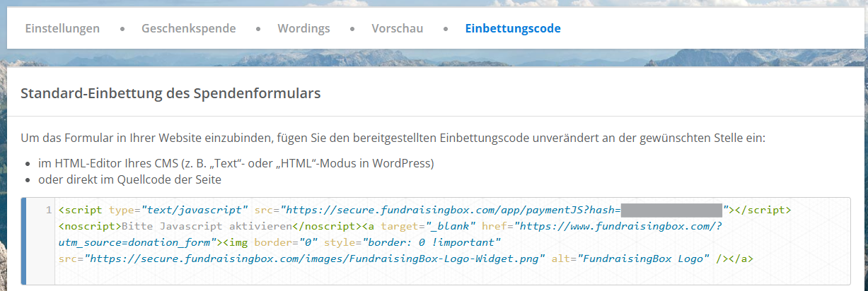Click the greyed-out hash value
The height and width of the screenshot is (291, 868).
click(672, 210)
